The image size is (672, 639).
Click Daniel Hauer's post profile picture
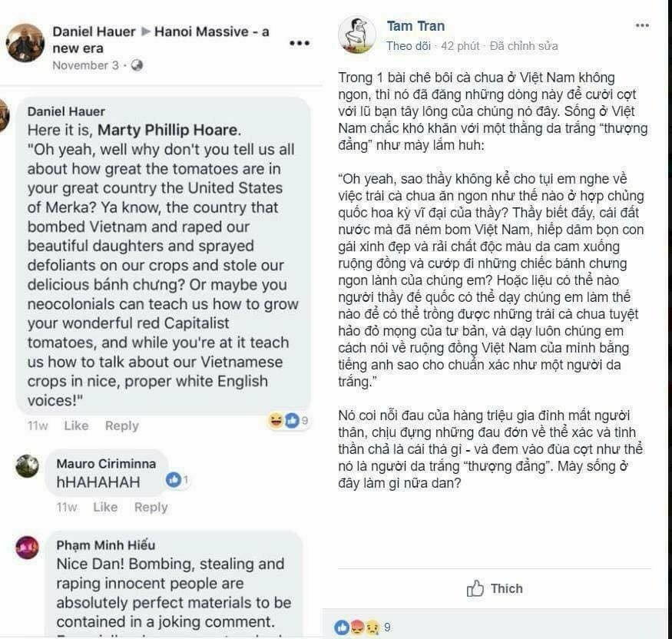pyautogui.click(x=25, y=42)
